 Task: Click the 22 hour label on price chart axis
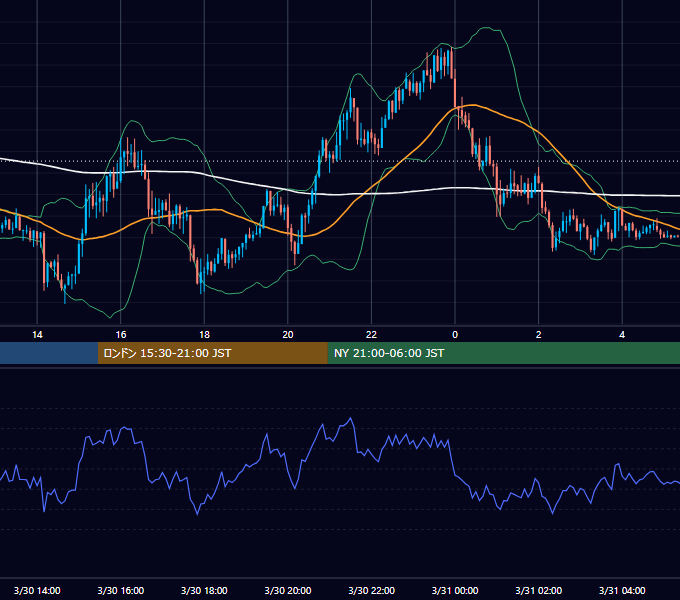[371, 335]
